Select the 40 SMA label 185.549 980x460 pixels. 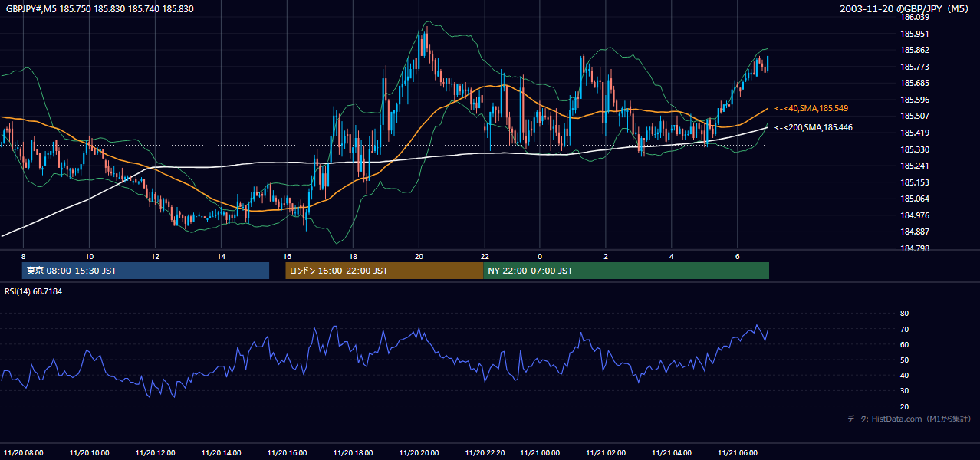pos(811,108)
